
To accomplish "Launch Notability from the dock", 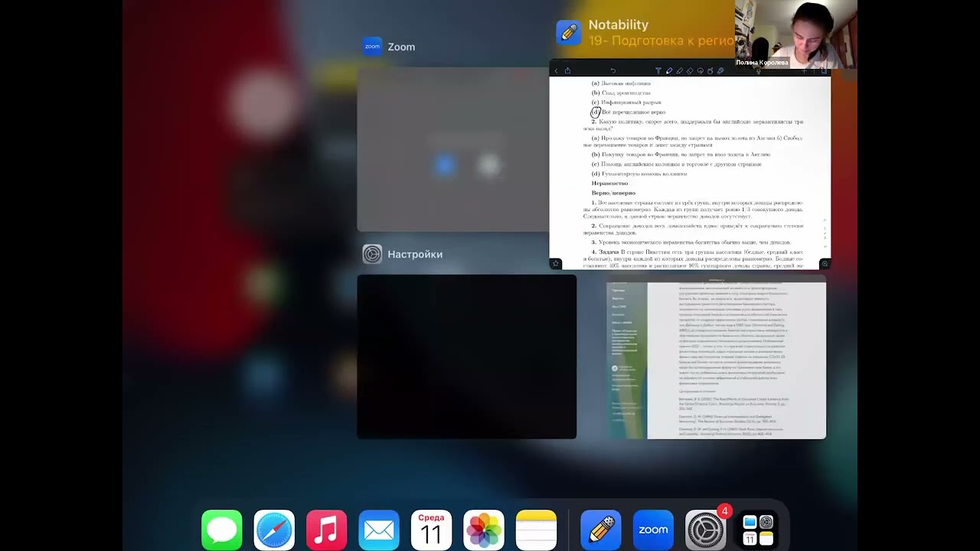I will pos(601,530).
